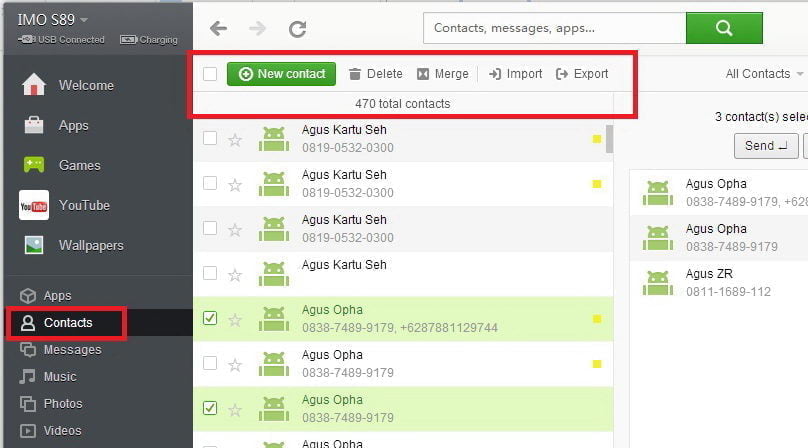Click the Import arrow icon
Viewport: 808px width, 448px height.
[495, 74]
